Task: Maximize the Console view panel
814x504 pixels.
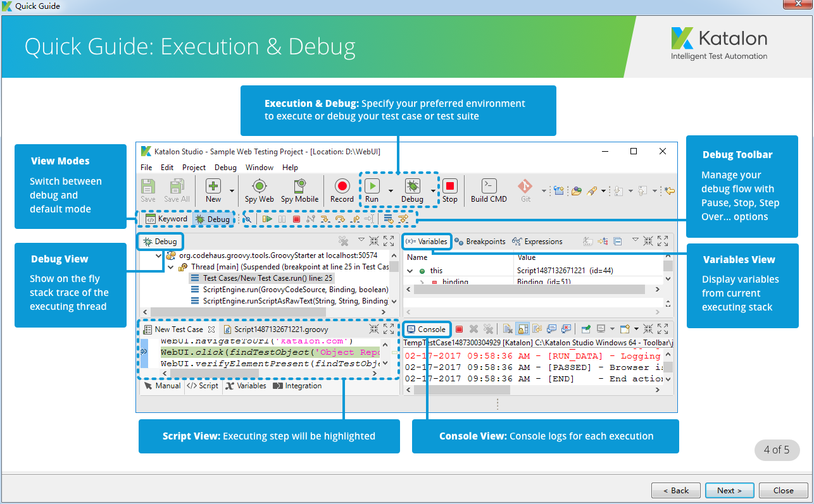Action: (663, 329)
